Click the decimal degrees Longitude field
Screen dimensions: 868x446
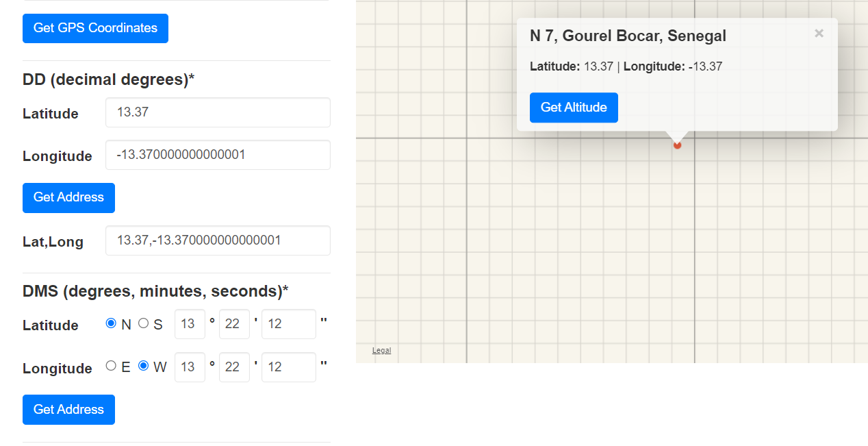[x=218, y=155]
